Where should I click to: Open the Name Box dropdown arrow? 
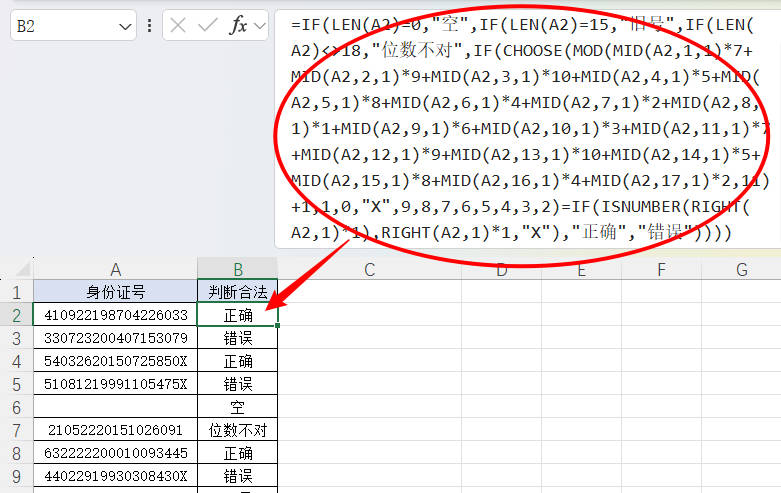(x=125, y=26)
